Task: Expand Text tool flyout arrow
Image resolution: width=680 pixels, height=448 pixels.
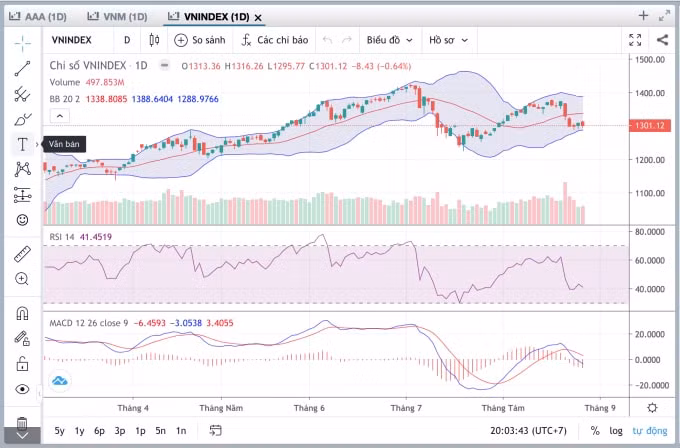Action: [x=37, y=144]
